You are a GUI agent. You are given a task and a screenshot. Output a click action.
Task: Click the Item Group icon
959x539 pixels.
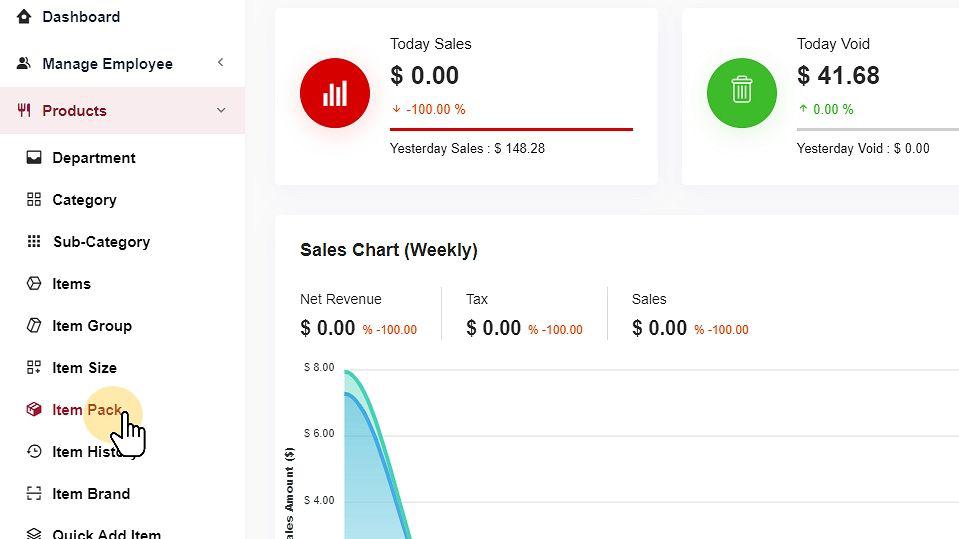click(x=34, y=326)
